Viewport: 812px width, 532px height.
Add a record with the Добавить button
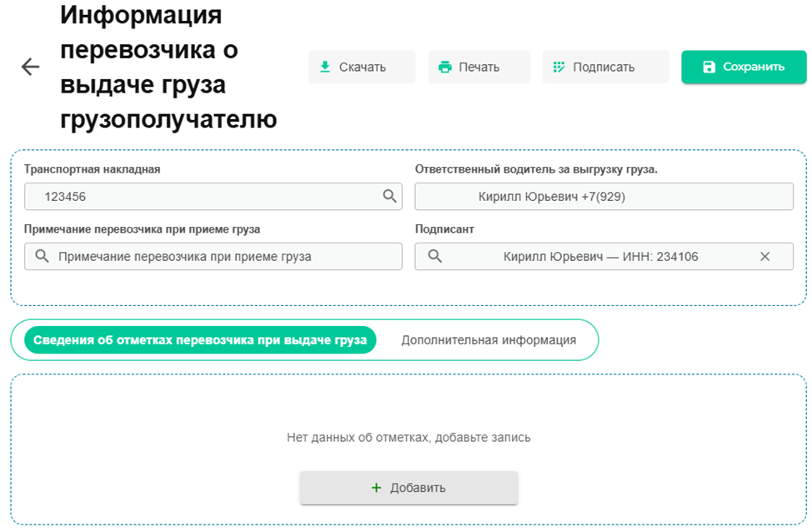click(x=409, y=488)
